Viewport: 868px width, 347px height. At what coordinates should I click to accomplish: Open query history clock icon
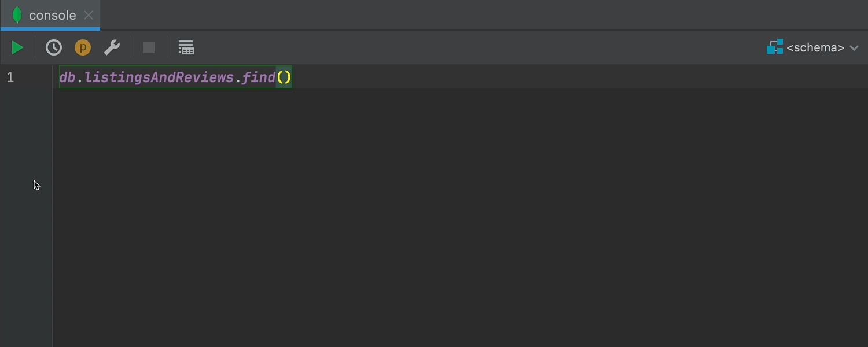(x=54, y=47)
